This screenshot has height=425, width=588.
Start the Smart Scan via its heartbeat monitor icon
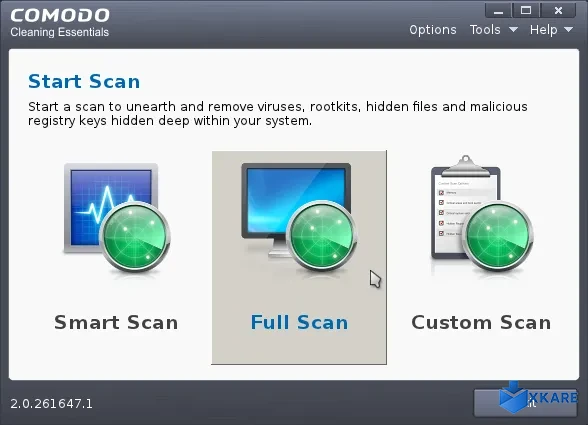(116, 218)
